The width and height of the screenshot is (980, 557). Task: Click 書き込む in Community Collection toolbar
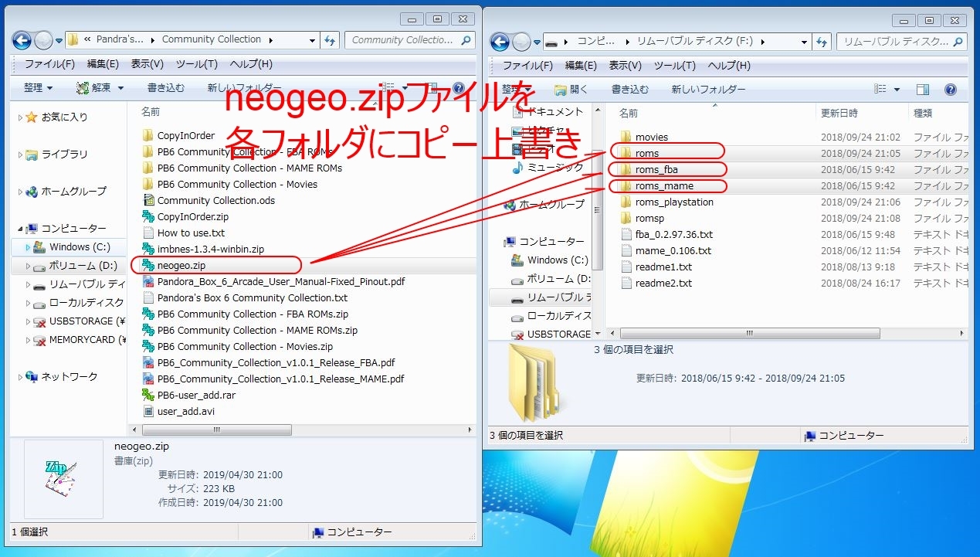coord(166,88)
